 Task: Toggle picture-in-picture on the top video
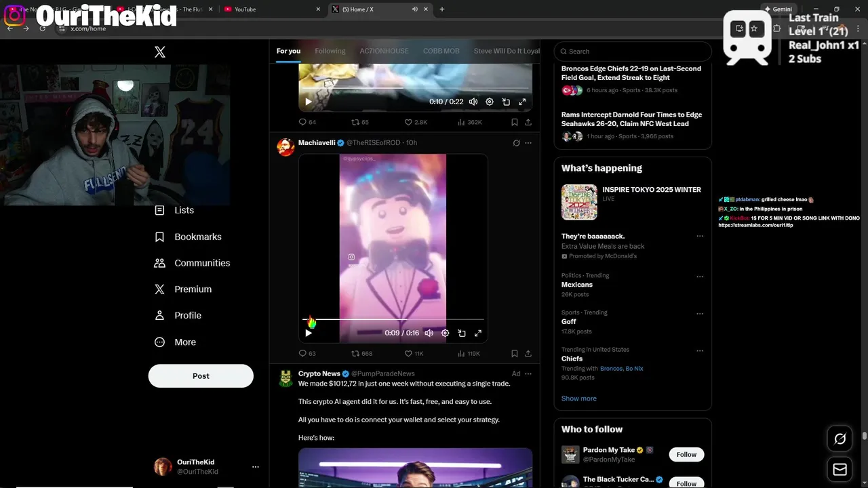[x=506, y=102]
